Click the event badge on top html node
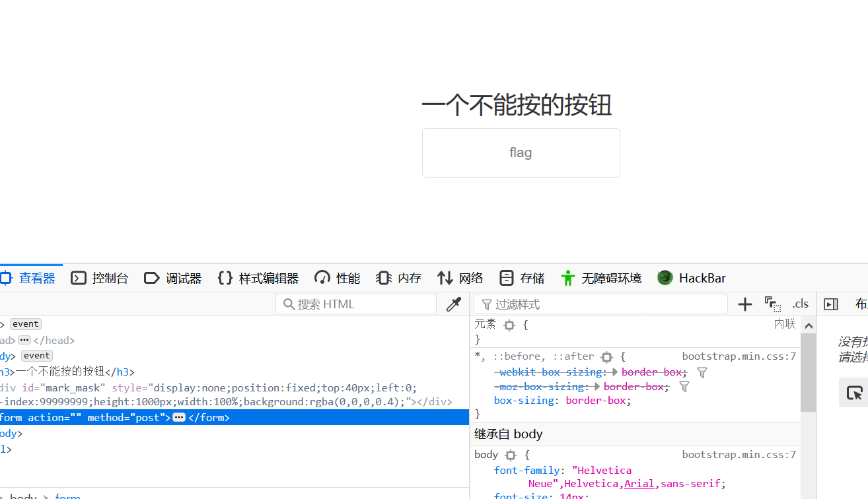Viewport: 868px width, 499px height. coord(25,323)
